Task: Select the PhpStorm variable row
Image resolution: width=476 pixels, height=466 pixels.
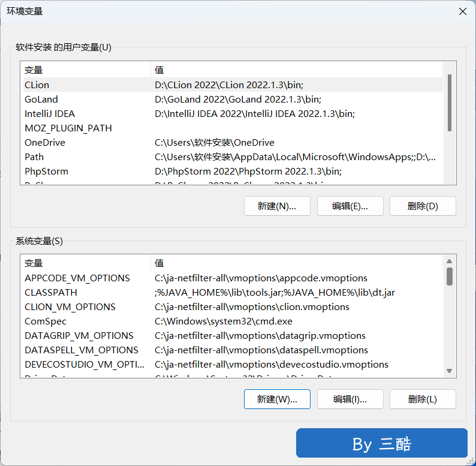Action: tap(233, 172)
